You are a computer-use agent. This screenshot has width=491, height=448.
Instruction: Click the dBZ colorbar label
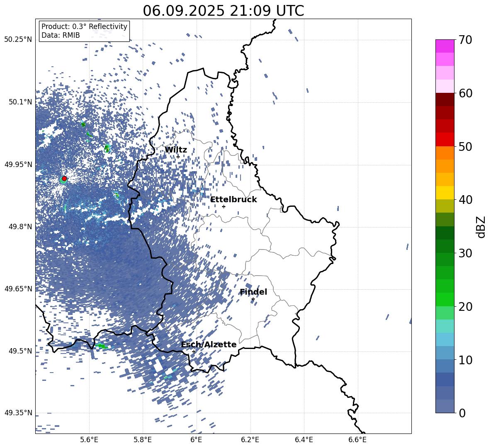point(481,227)
